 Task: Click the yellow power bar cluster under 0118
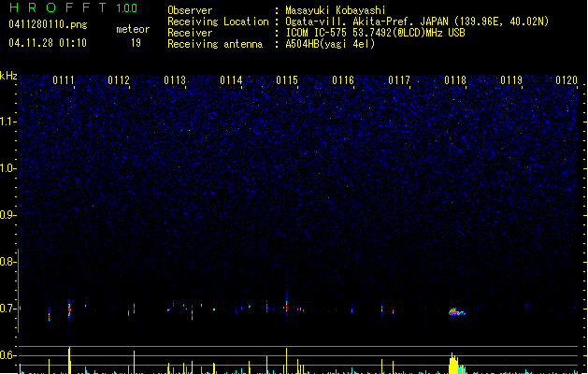click(453, 364)
